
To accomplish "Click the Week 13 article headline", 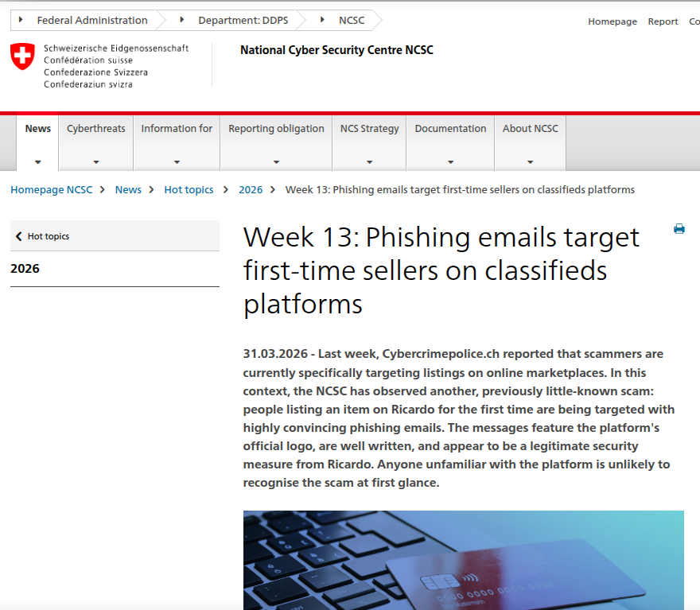I will 441,270.
